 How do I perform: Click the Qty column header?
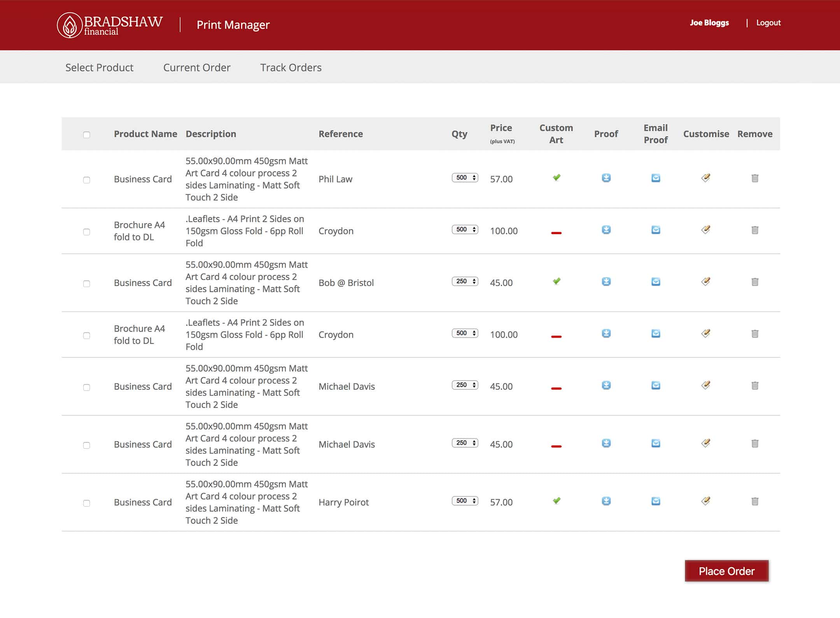pyautogui.click(x=459, y=134)
